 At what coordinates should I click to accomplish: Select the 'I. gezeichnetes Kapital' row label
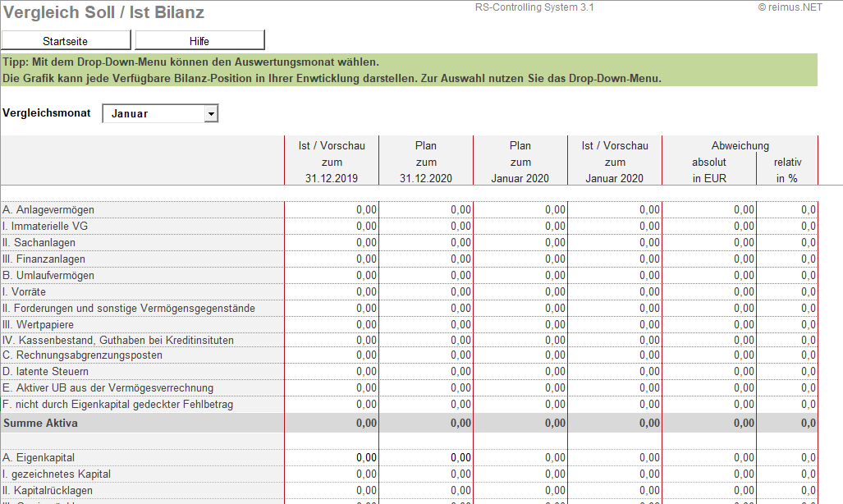tap(56, 474)
